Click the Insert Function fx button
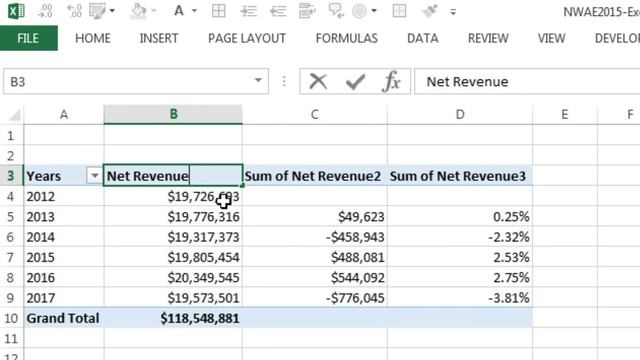 click(x=391, y=82)
